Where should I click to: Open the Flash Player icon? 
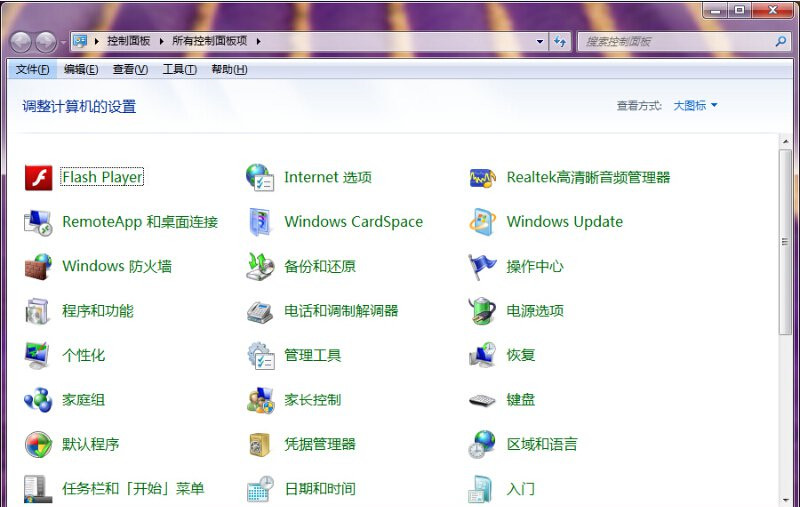[38, 178]
